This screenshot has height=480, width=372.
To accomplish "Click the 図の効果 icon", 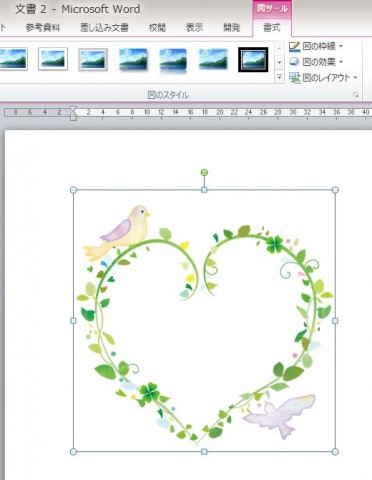I will 294,62.
